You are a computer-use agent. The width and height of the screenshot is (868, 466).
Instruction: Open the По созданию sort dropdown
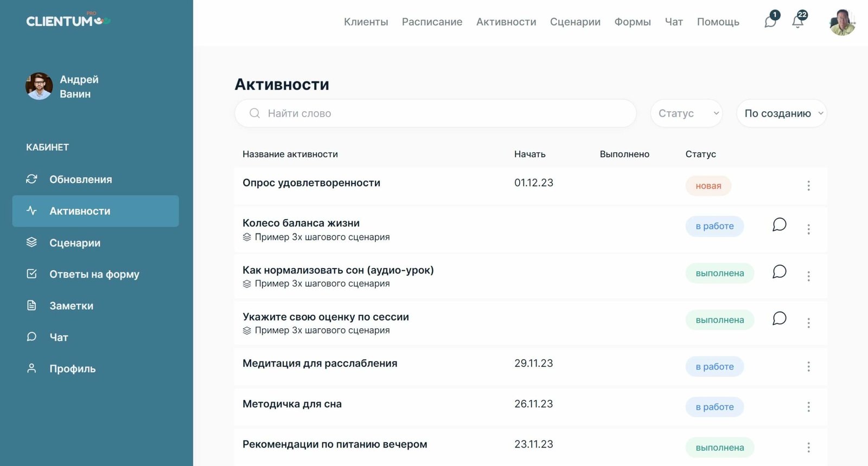click(781, 113)
